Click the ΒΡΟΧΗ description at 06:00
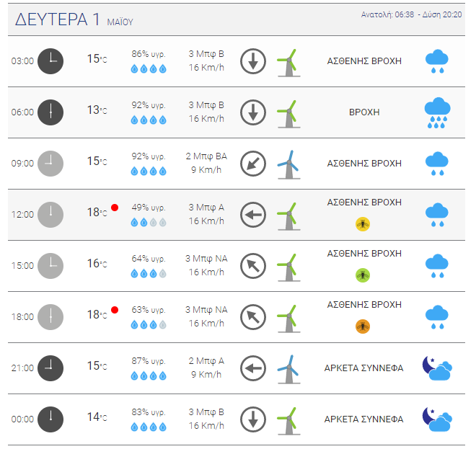476x449 pixels. coord(364,112)
